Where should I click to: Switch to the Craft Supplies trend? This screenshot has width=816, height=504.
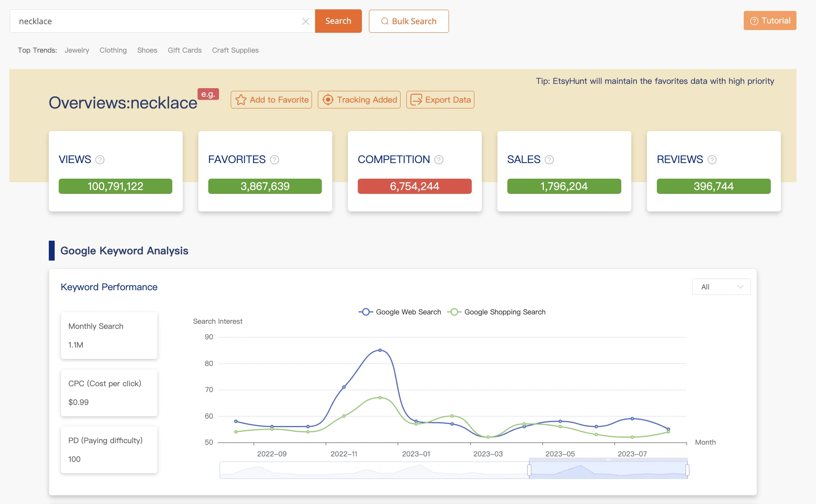click(x=235, y=50)
